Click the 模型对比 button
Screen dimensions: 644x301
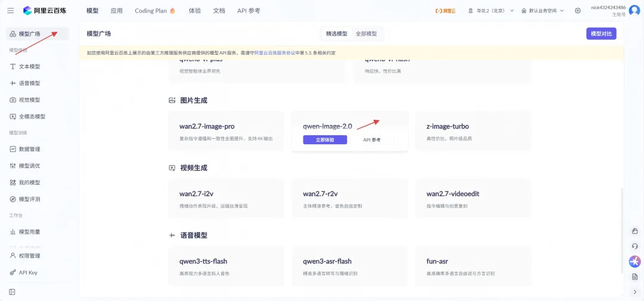click(x=601, y=33)
